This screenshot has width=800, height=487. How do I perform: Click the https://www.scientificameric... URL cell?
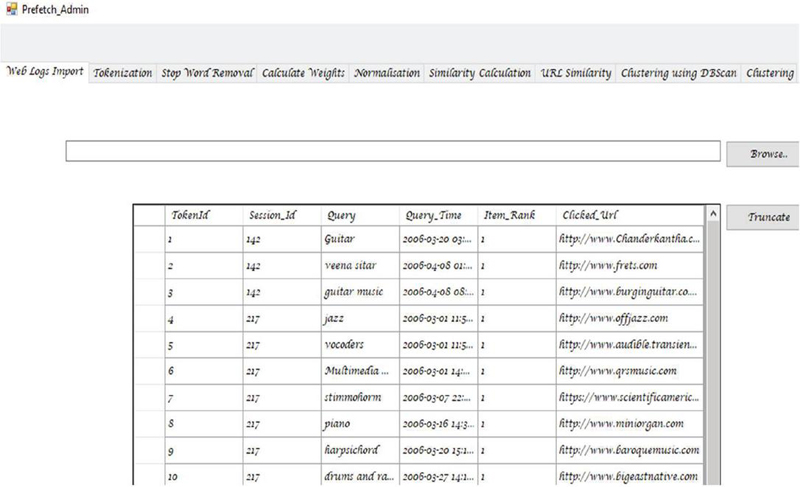pyautogui.click(x=630, y=397)
